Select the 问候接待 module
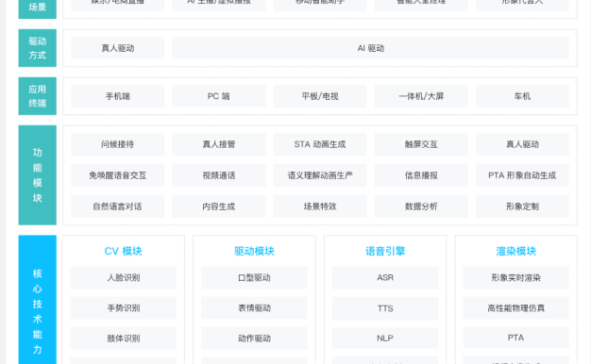 pos(118,144)
